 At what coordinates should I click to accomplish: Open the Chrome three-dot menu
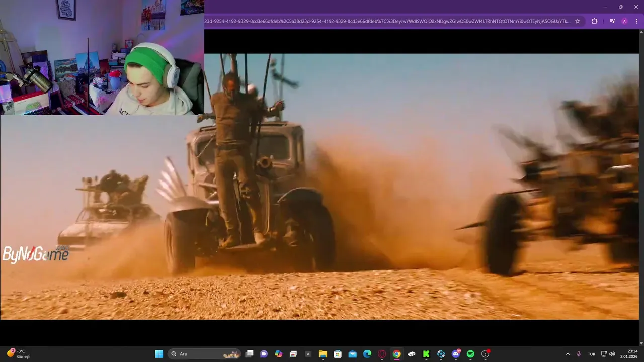tap(636, 21)
